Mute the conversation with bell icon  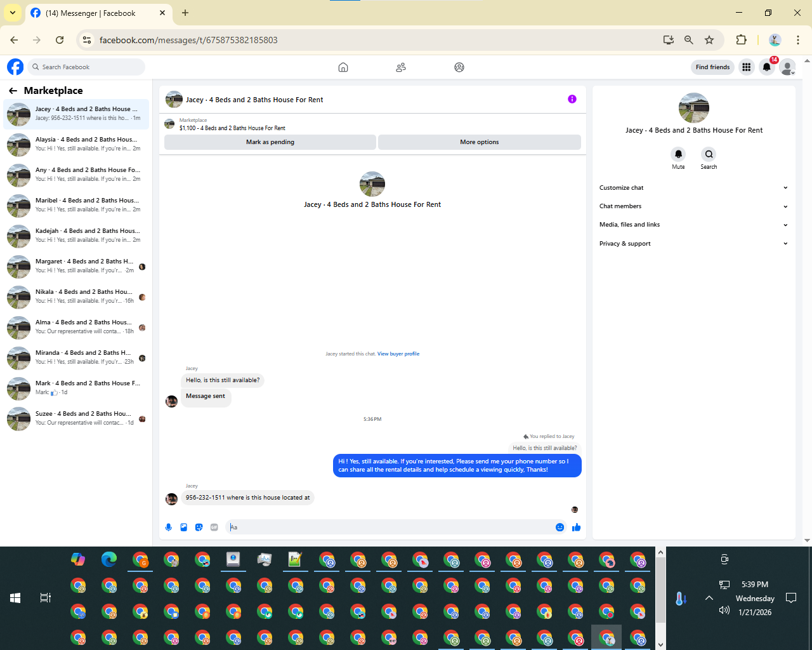pyautogui.click(x=678, y=154)
